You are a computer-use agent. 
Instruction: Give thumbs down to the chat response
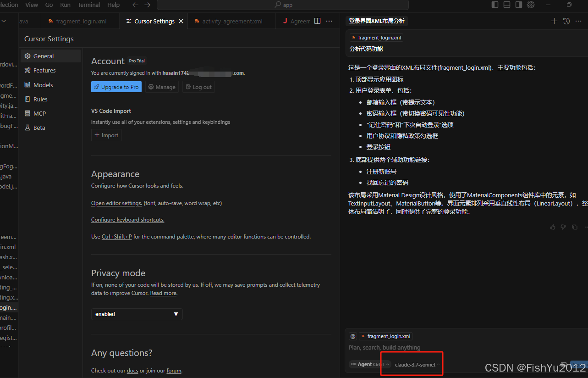[x=563, y=227]
